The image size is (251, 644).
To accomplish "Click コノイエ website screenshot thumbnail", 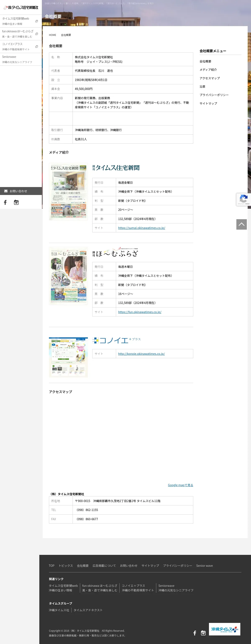I will tap(68, 357).
